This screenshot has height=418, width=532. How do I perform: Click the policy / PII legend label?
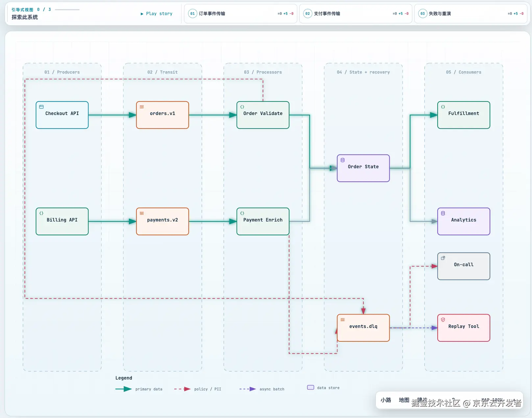tap(208, 389)
